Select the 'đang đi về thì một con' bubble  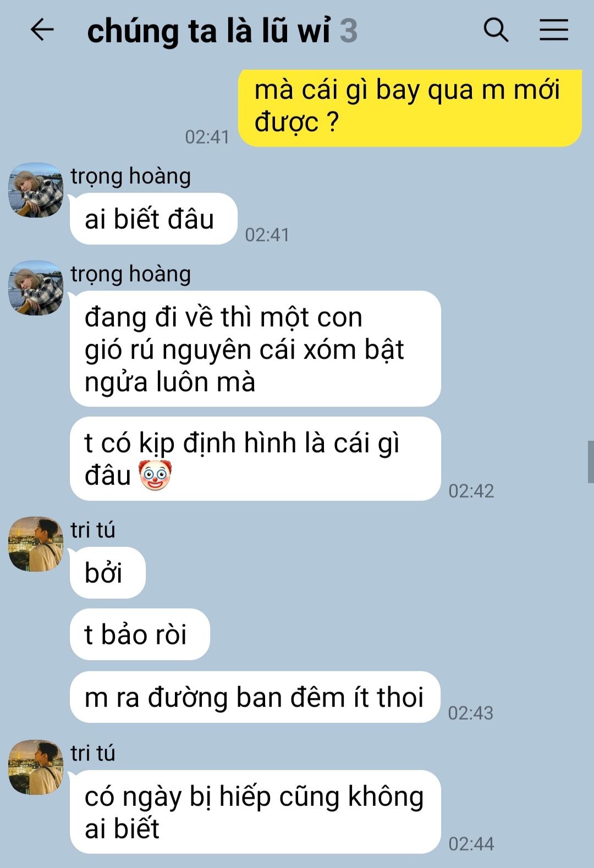point(255,349)
